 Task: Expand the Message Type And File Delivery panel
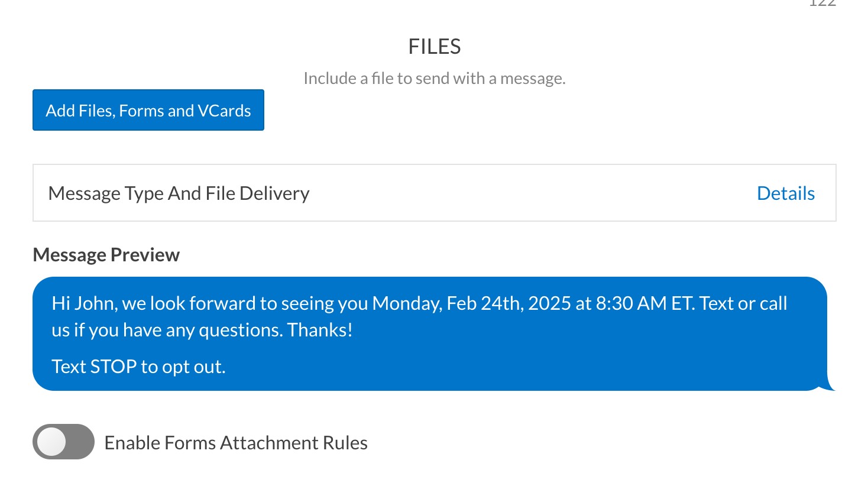[434, 193]
